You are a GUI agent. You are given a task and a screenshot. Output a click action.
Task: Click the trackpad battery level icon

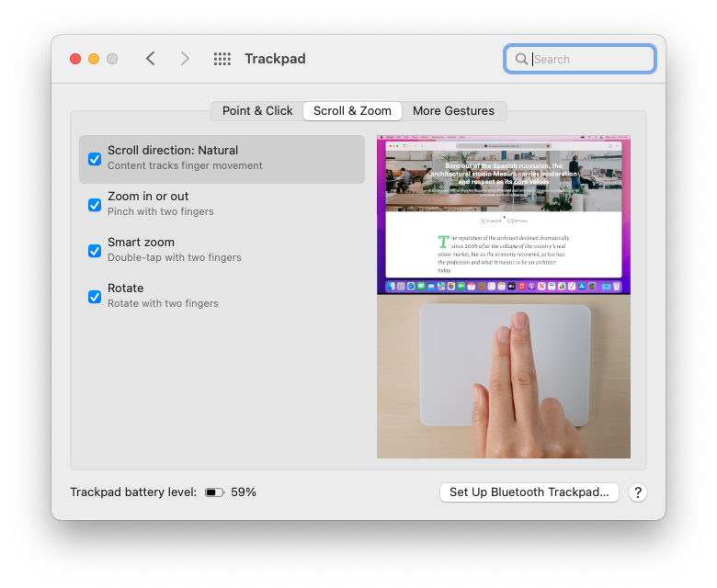(214, 492)
